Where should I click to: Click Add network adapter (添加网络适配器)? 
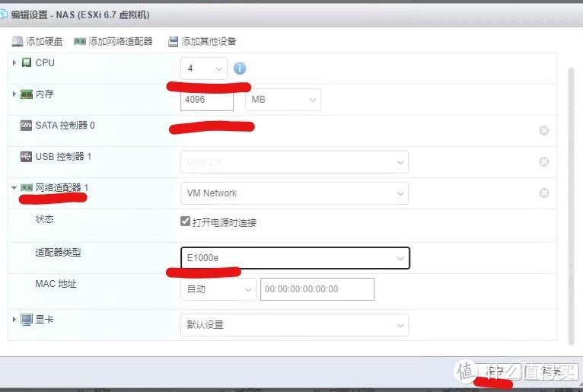pyautogui.click(x=113, y=41)
